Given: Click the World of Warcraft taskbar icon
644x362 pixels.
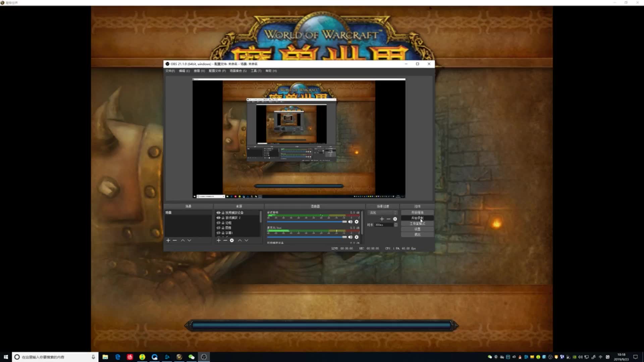Looking at the screenshot, I should 179,357.
